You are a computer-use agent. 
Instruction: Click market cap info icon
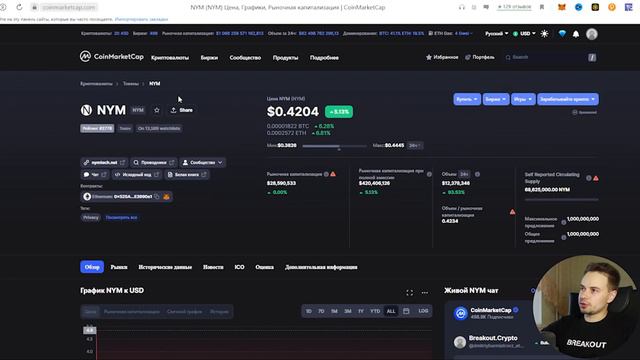pyautogui.click(x=326, y=174)
